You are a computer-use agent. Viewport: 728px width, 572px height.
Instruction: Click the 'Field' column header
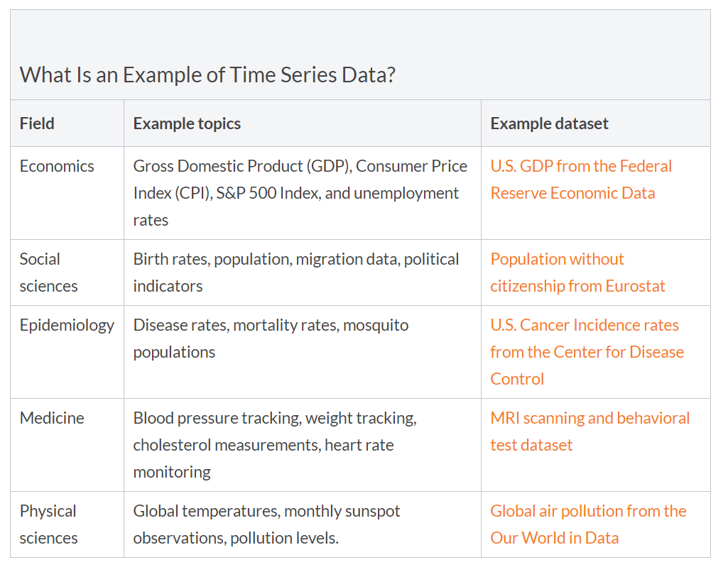point(37,123)
